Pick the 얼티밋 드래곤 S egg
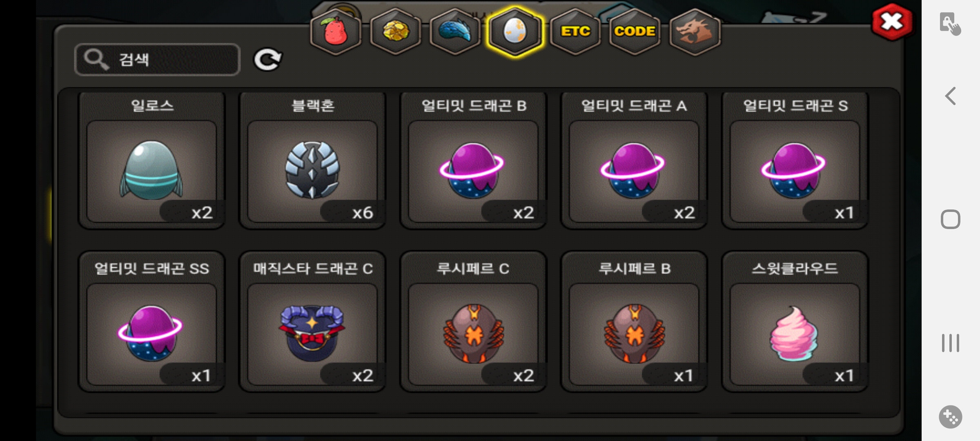 795,160
